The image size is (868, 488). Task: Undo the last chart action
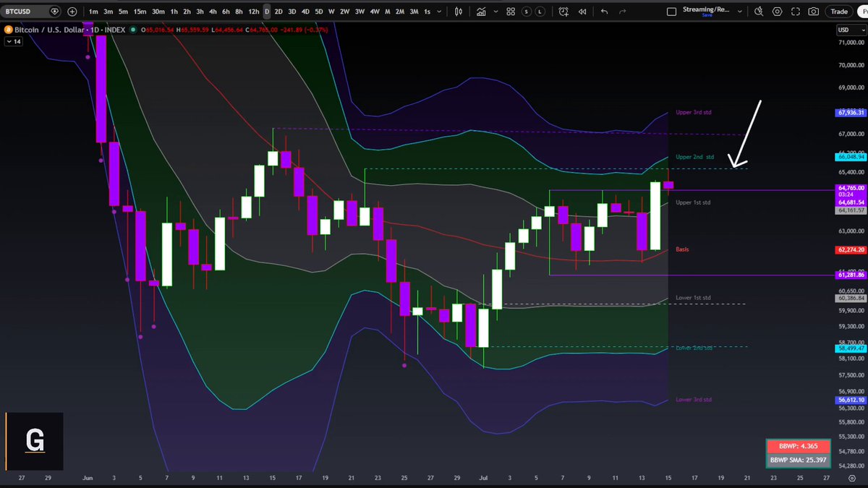pos(604,12)
